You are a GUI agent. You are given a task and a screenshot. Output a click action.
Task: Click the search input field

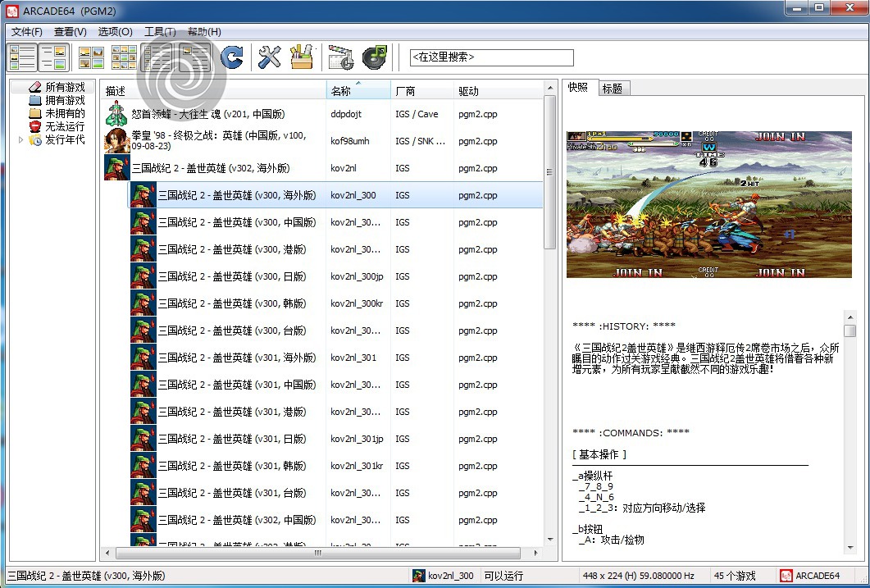(491, 57)
